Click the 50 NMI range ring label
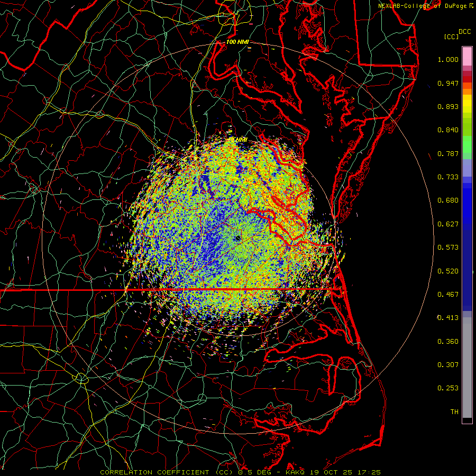476x476 pixels. coord(237,140)
